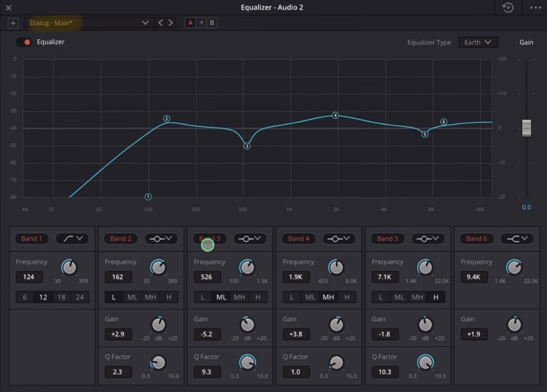Click the arrow icon between A and B states

[201, 23]
